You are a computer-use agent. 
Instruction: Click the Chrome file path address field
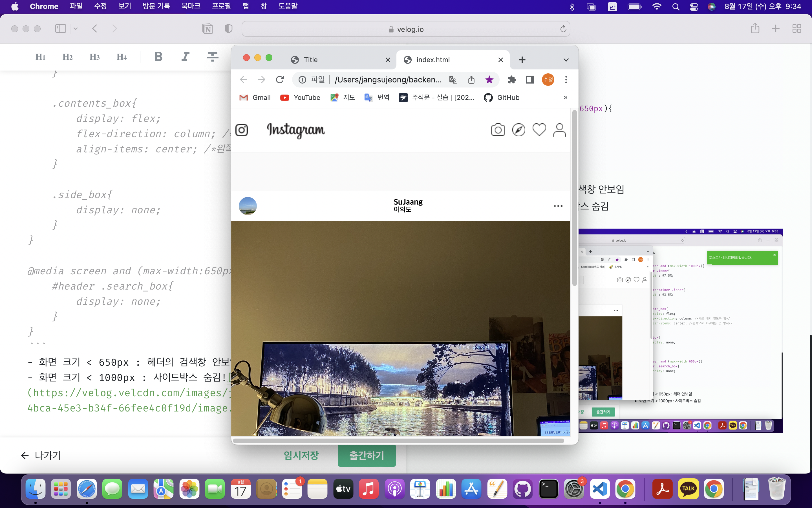click(x=388, y=80)
